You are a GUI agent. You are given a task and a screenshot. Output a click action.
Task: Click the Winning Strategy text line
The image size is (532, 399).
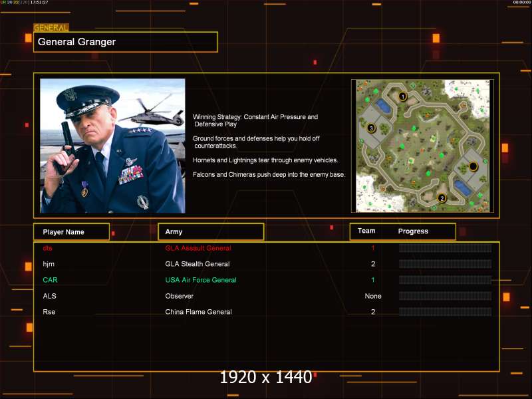click(x=255, y=120)
